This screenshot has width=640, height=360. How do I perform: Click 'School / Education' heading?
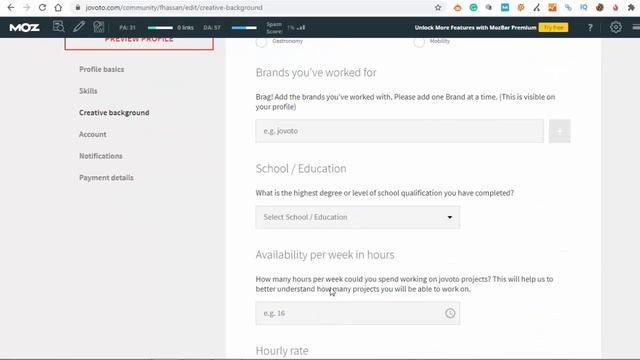301,169
